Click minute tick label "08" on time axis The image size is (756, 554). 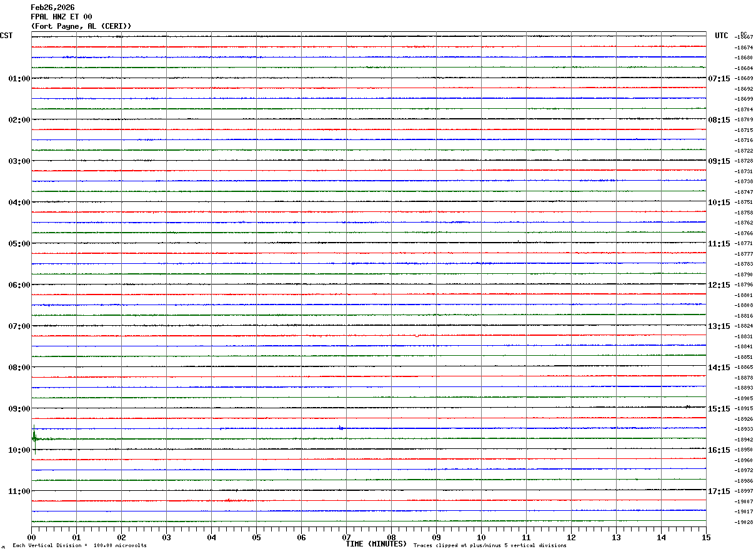[391, 537]
